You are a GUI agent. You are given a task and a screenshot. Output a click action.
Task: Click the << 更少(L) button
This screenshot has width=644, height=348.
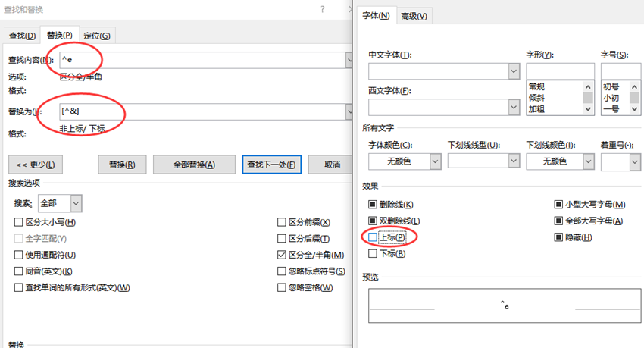pos(36,165)
